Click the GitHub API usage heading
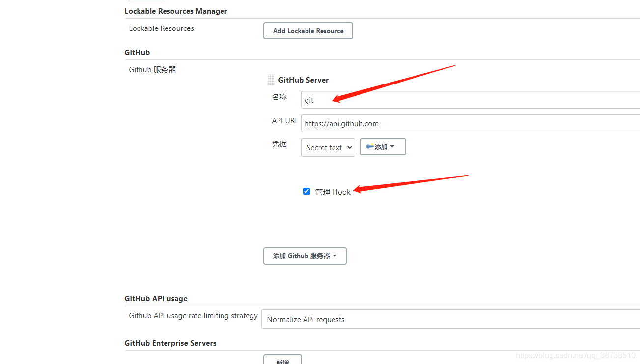The height and width of the screenshot is (364, 640). (156, 299)
